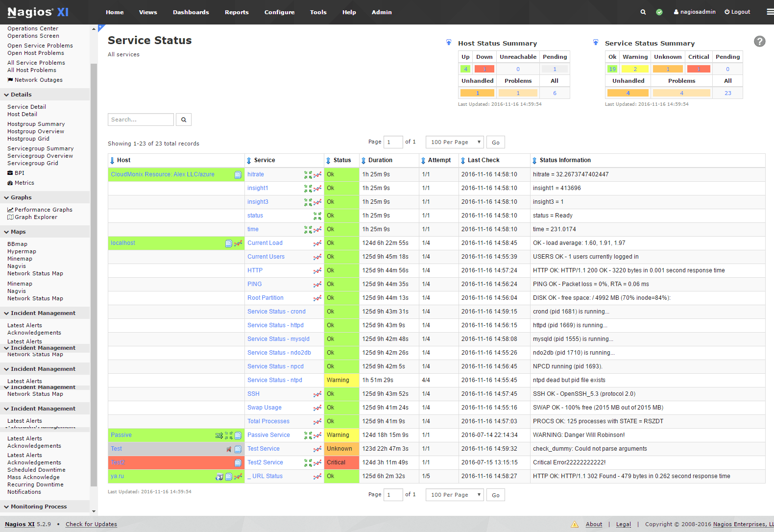
Task: Click the update warning icon in footer
Action: 575,524
